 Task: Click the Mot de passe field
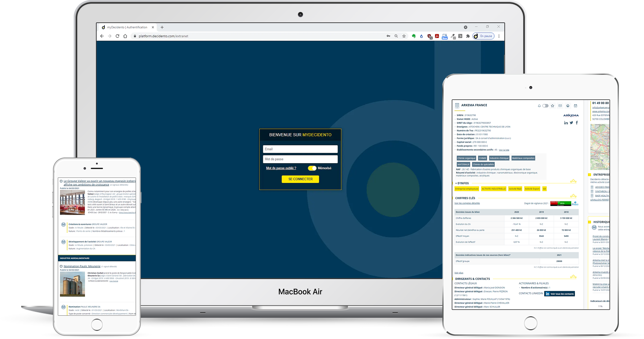[x=300, y=159]
